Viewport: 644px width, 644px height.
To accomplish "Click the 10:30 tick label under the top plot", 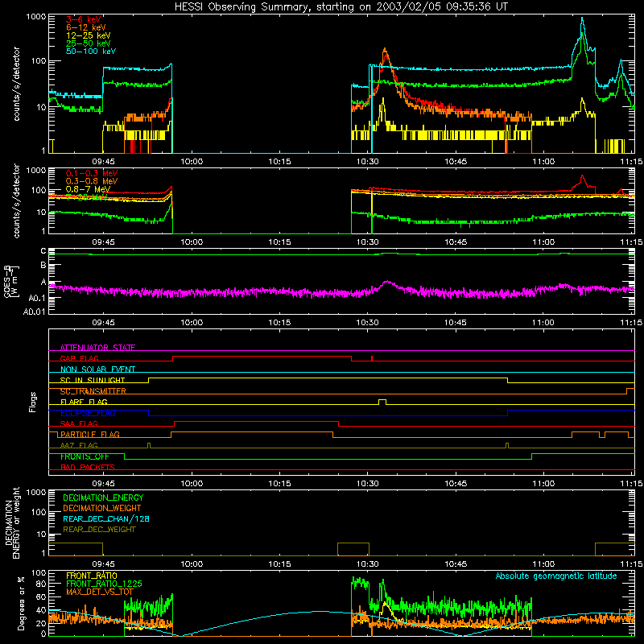I will (x=367, y=162).
